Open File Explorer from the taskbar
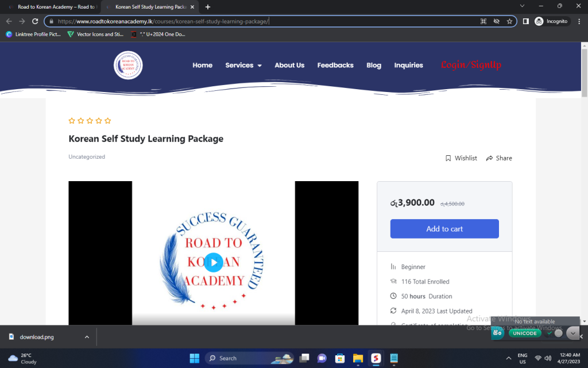Screen dimensions: 588x368 (x=357, y=358)
